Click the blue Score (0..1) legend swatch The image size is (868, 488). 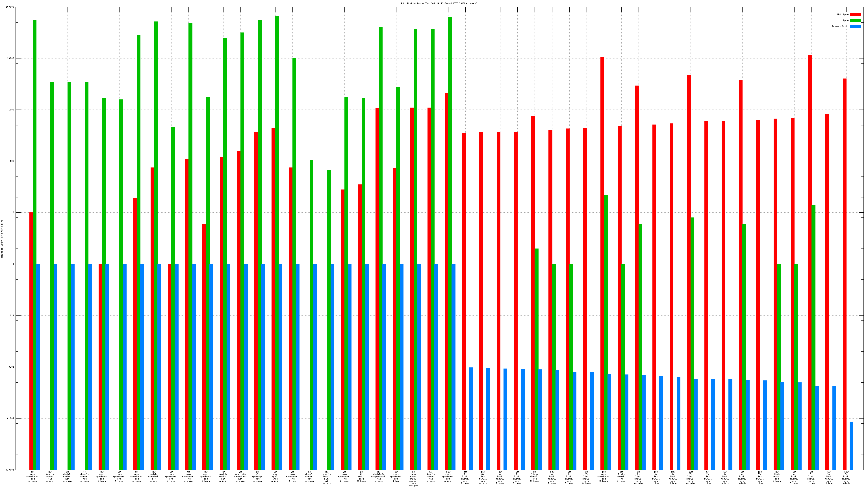click(x=855, y=26)
